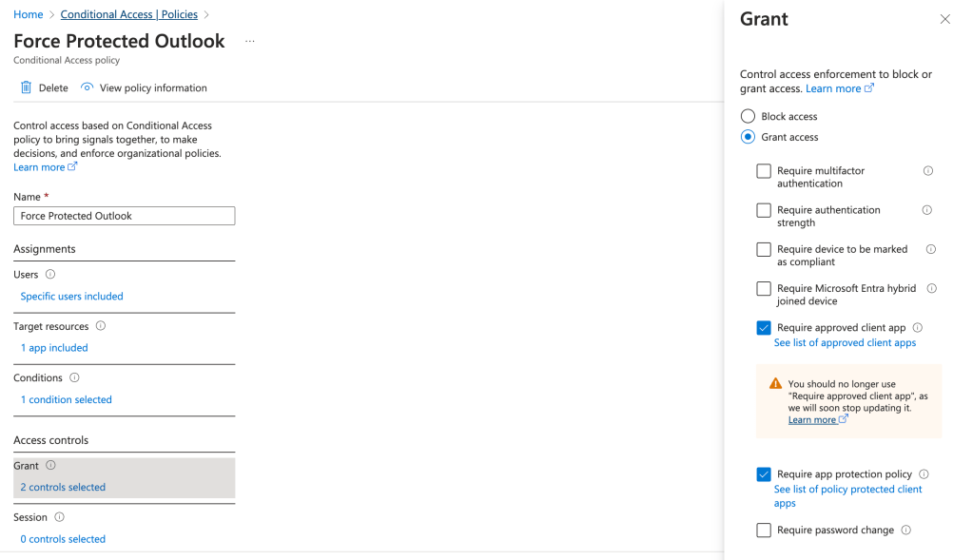Click the Delete trash icon

(27, 87)
